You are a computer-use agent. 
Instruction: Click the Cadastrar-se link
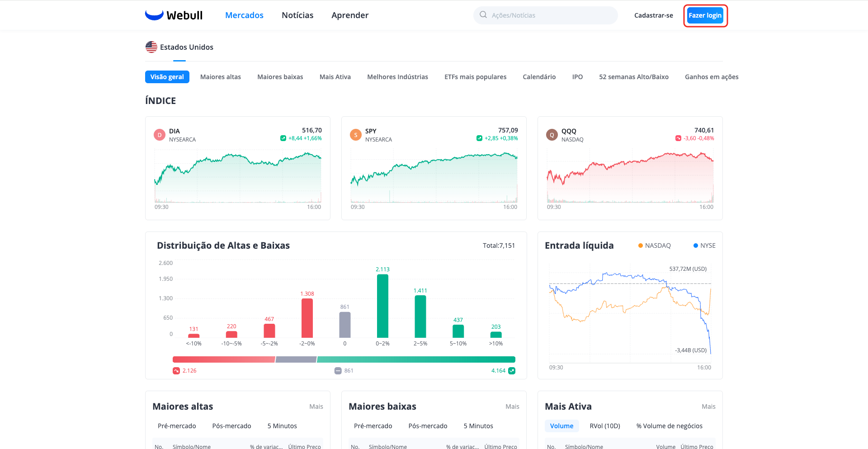[654, 15]
